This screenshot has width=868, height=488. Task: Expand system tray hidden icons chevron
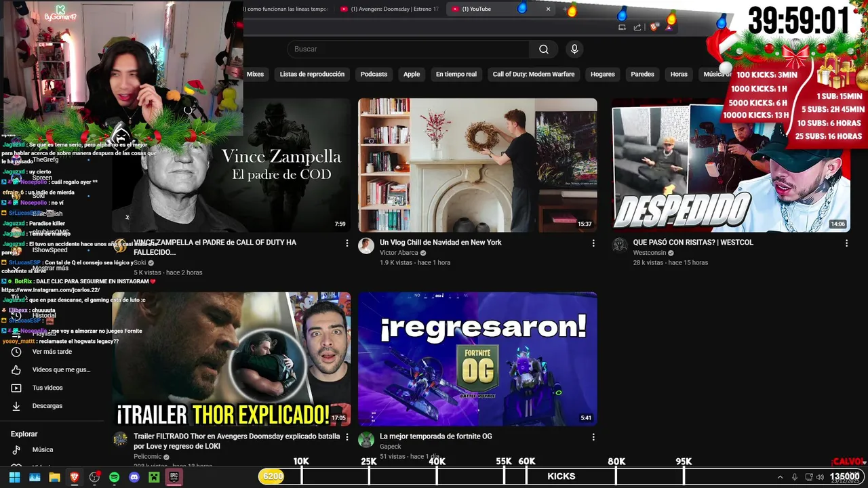tap(780, 477)
